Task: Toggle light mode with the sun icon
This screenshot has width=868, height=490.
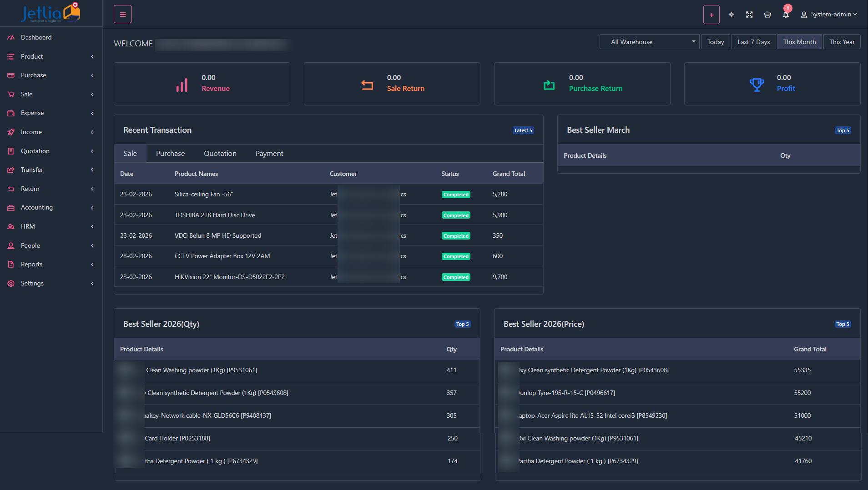Action: click(731, 15)
